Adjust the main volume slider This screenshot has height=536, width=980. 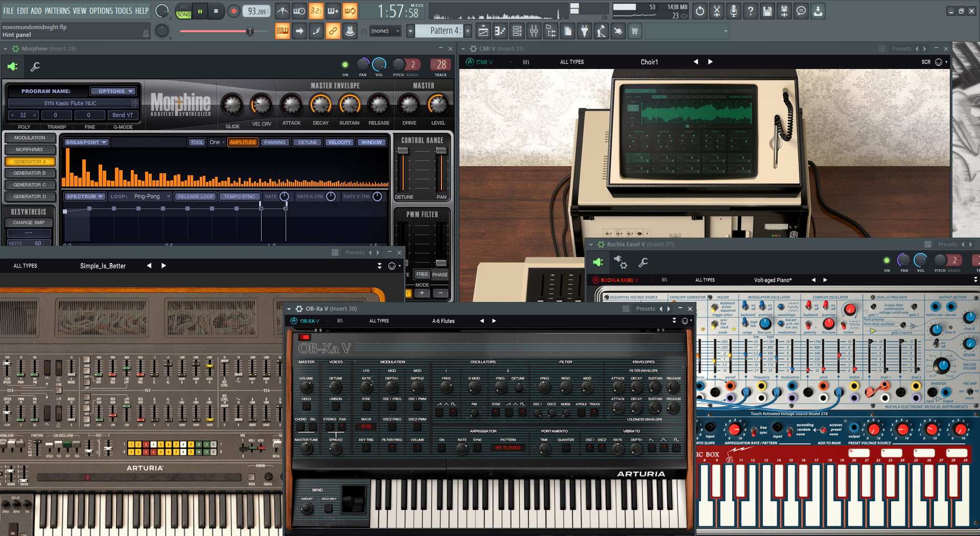[250, 31]
